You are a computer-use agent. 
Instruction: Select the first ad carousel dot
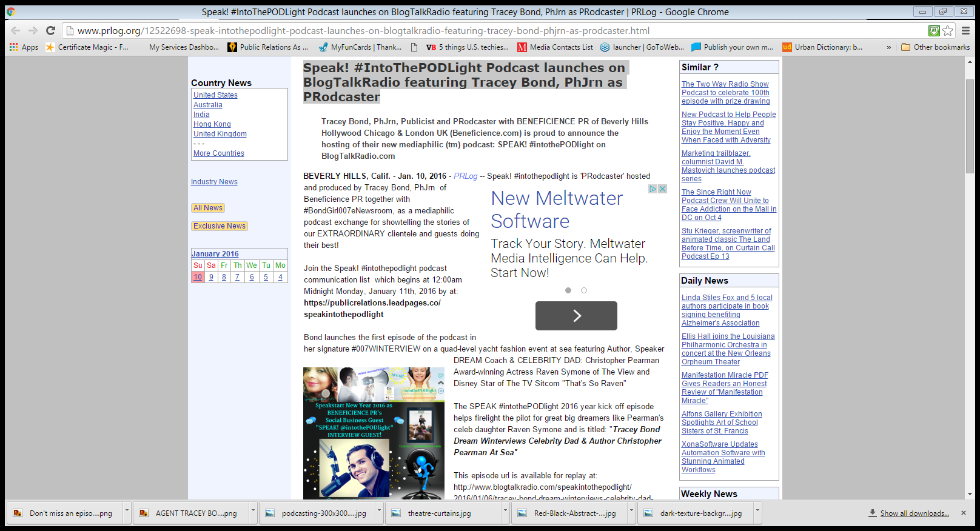568,290
